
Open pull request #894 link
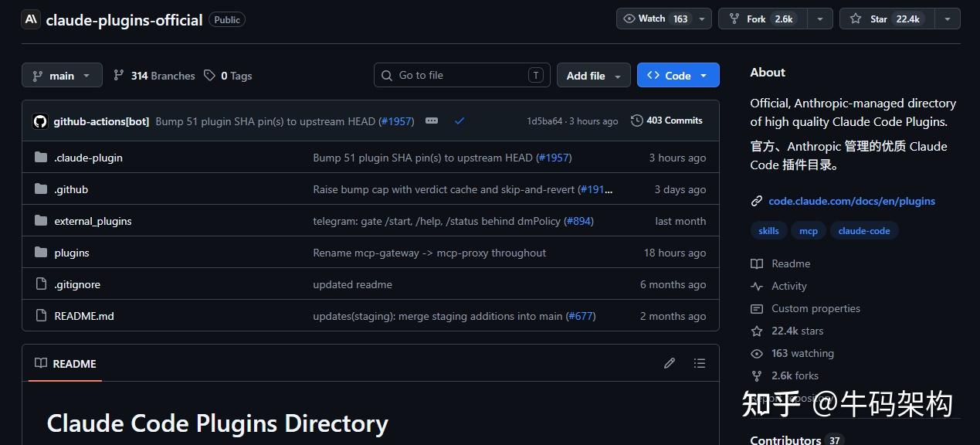click(578, 221)
